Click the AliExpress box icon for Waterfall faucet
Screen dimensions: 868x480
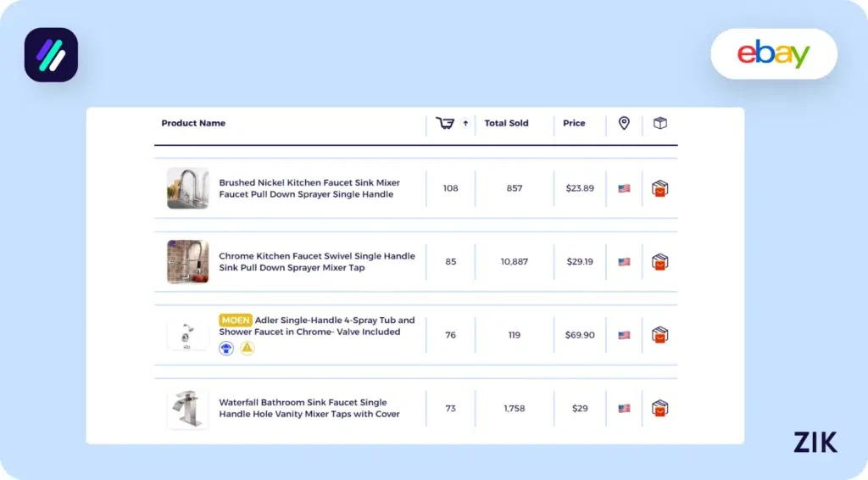pyautogui.click(x=660, y=408)
